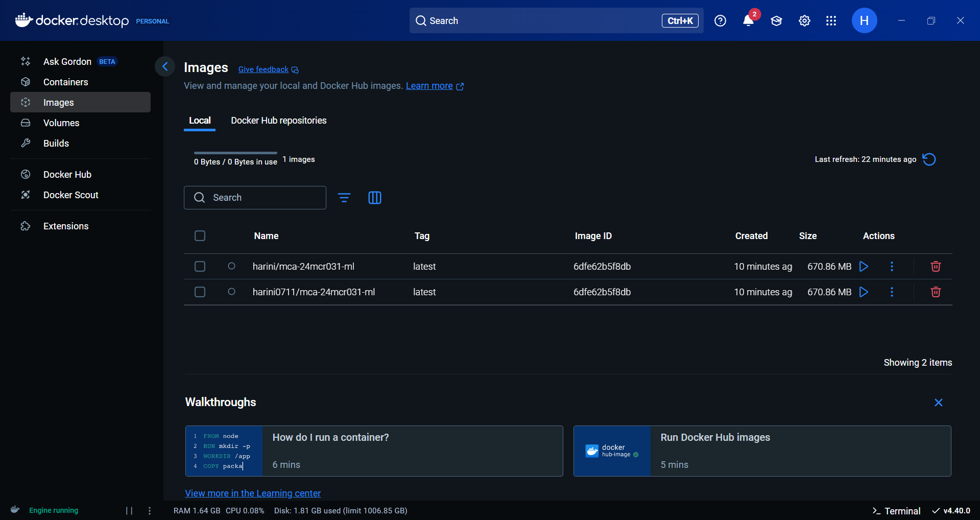Switch to Docker Hub repositories tab
The image size is (980, 520).
[278, 121]
